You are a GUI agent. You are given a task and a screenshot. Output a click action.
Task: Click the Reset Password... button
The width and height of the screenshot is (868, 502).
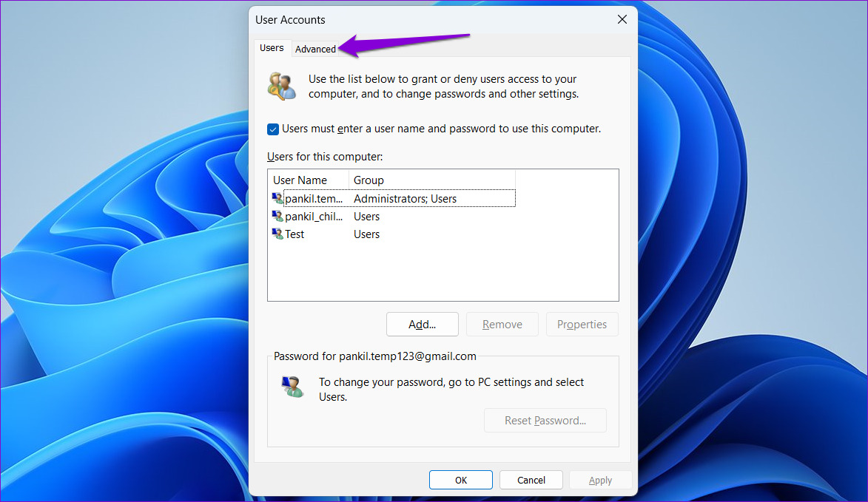(x=545, y=421)
